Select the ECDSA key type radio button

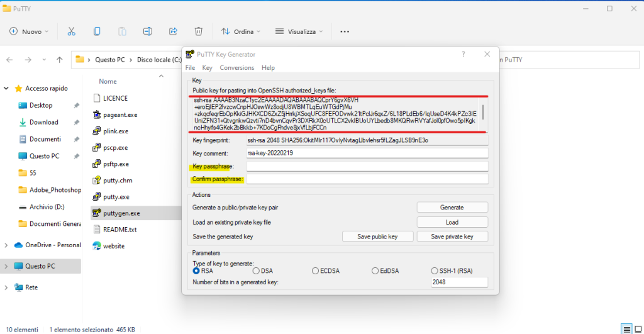point(315,270)
